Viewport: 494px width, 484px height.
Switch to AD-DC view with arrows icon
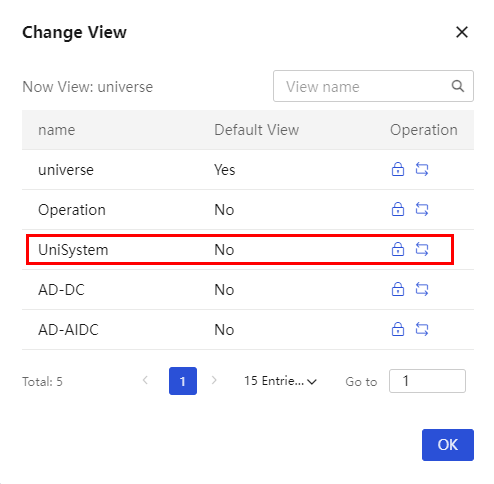(x=422, y=289)
